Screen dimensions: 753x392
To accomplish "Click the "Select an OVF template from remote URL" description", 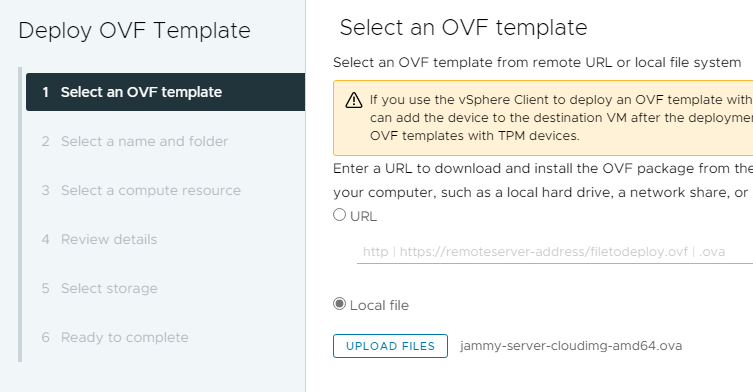I will pyautogui.click(x=537, y=62).
